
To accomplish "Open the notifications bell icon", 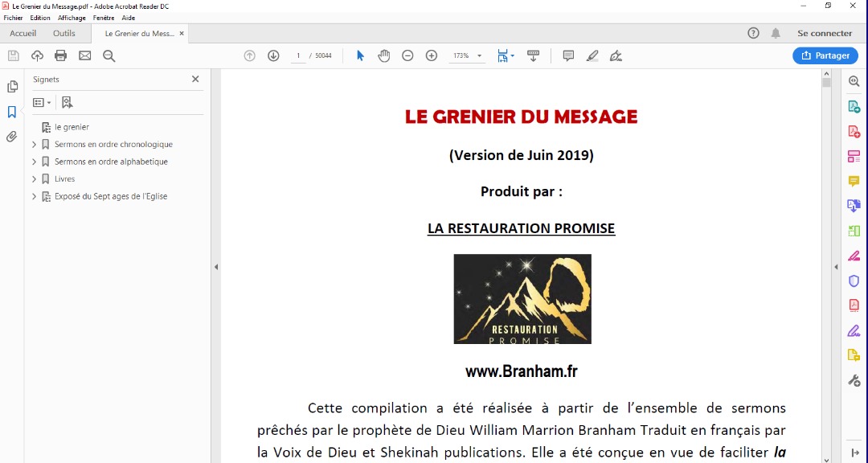I will pos(776,33).
